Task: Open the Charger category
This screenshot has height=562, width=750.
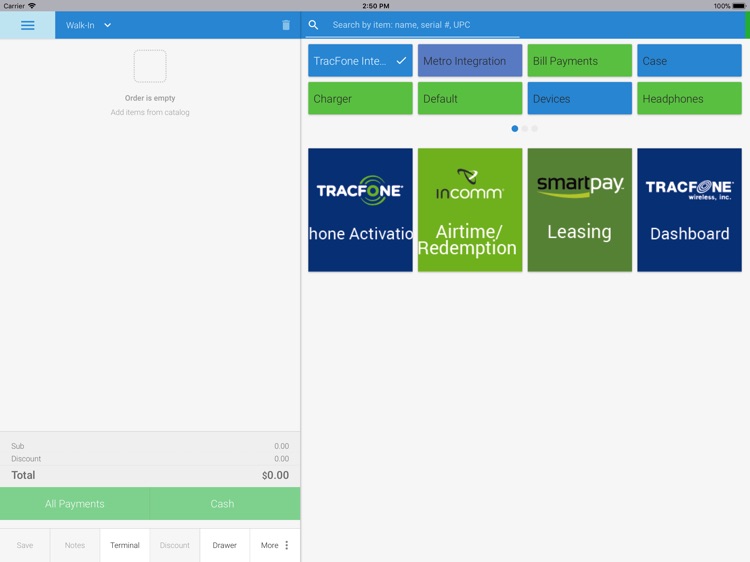Action: [360, 99]
